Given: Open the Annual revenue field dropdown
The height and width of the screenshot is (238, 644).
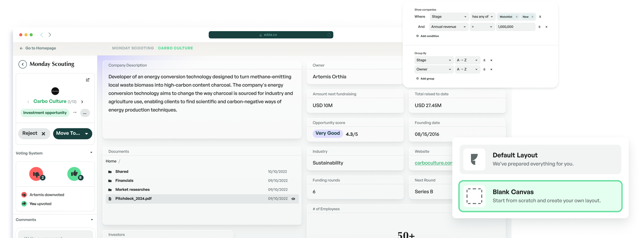Looking at the screenshot, I should [449, 27].
